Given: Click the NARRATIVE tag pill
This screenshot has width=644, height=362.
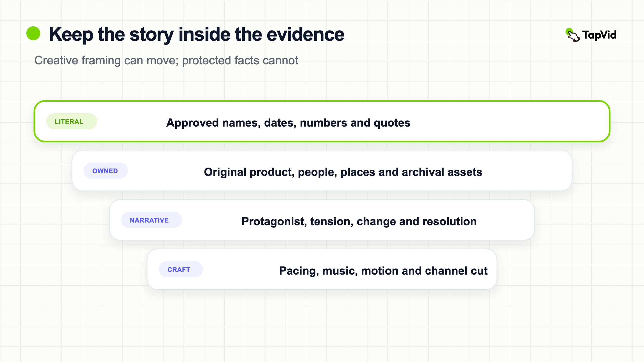Looking at the screenshot, I should click(x=151, y=220).
